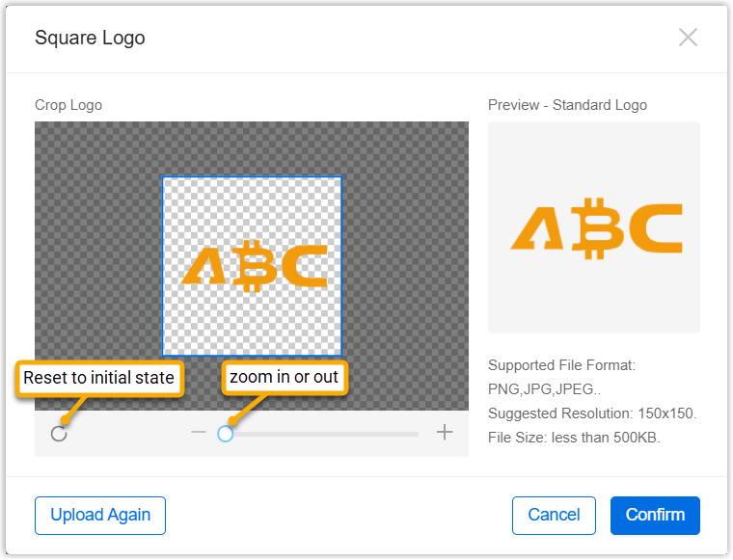The height and width of the screenshot is (560, 733).
Task: Click the "Reset to initial state" callout label
Action: coord(99,378)
